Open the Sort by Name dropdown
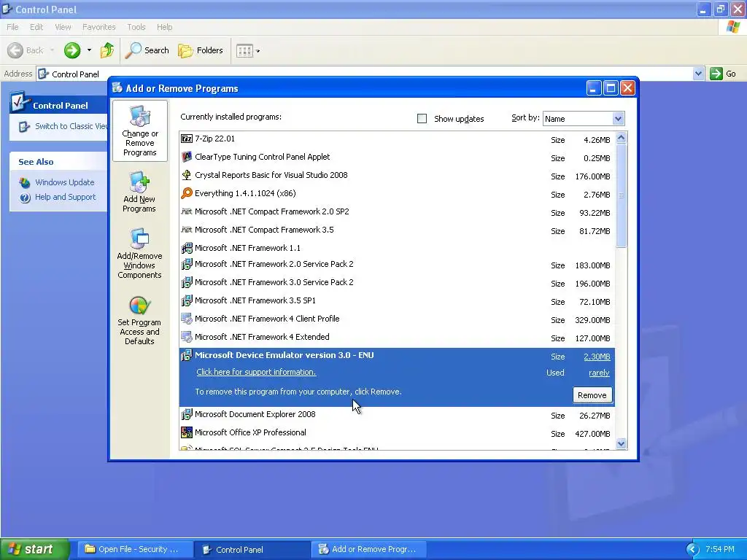Image resolution: width=747 pixels, height=560 pixels. point(618,119)
